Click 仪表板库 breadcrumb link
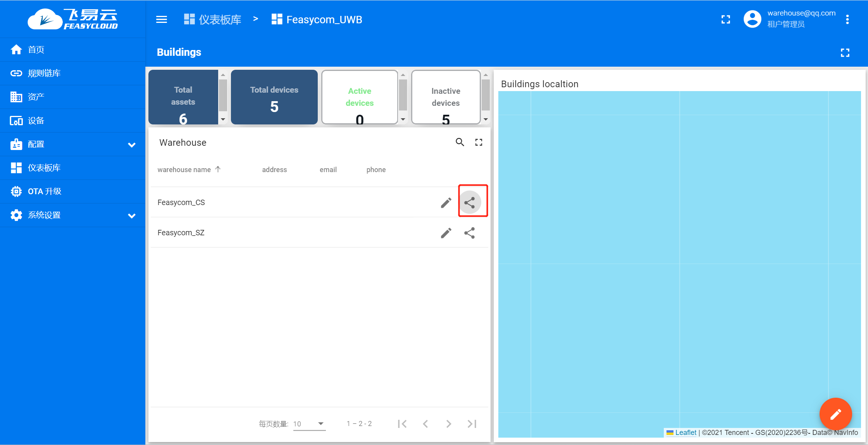 tap(220, 19)
